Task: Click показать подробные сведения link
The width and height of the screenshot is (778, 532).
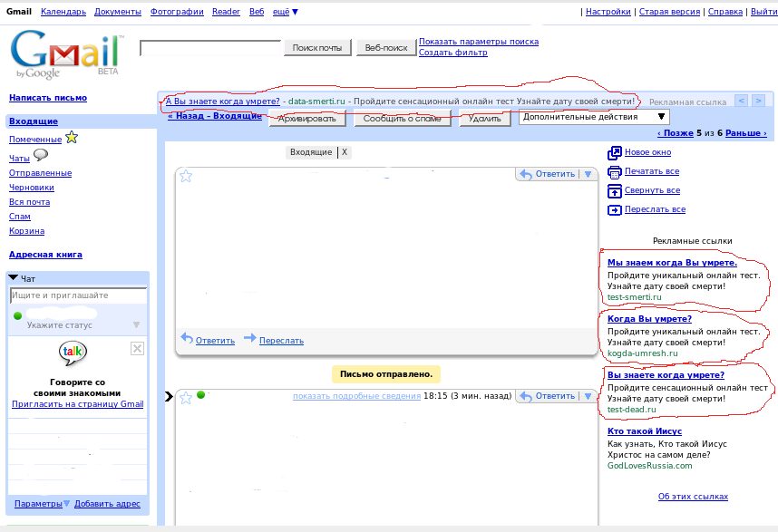Action: click(x=356, y=396)
